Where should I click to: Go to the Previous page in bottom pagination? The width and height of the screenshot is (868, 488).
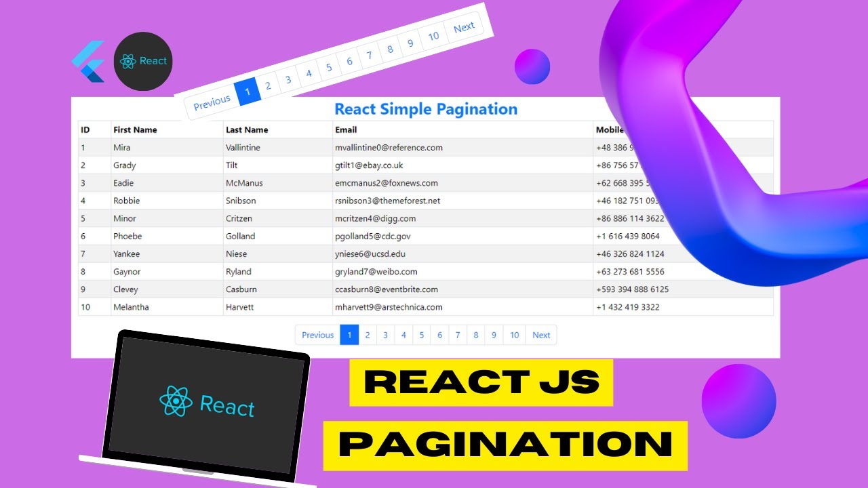tap(317, 335)
